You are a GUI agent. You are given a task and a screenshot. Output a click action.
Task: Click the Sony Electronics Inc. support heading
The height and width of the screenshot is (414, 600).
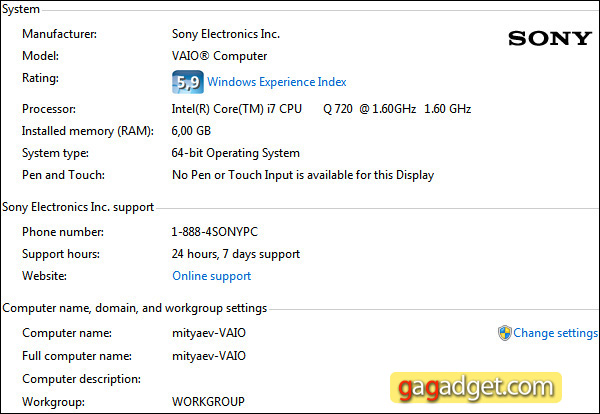click(x=78, y=207)
